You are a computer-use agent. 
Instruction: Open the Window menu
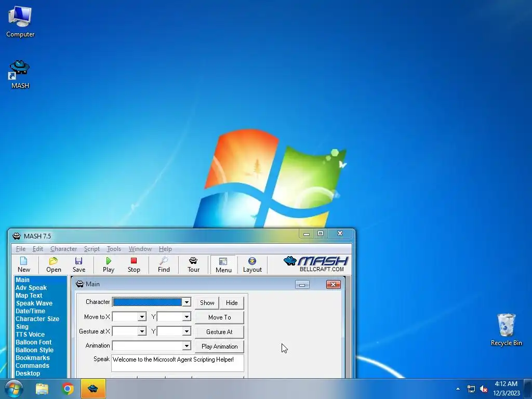pos(140,249)
